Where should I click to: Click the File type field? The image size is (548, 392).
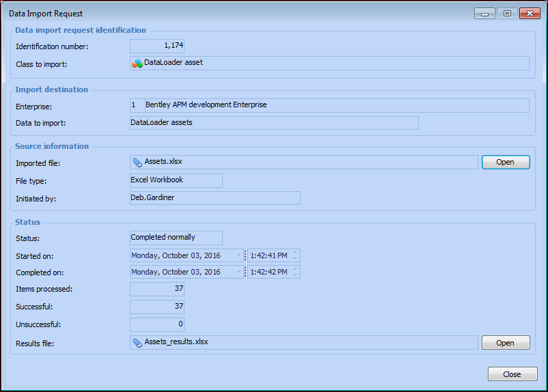coord(176,180)
